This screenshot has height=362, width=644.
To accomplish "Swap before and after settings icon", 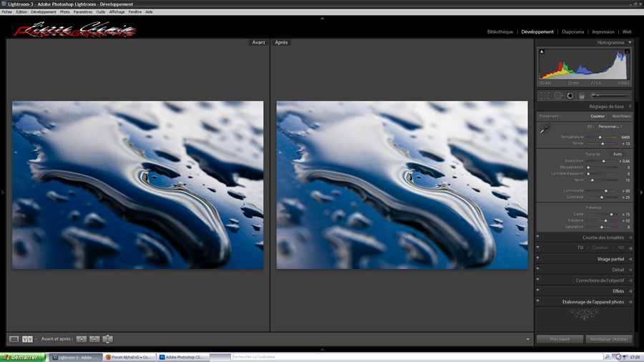I will [107, 339].
